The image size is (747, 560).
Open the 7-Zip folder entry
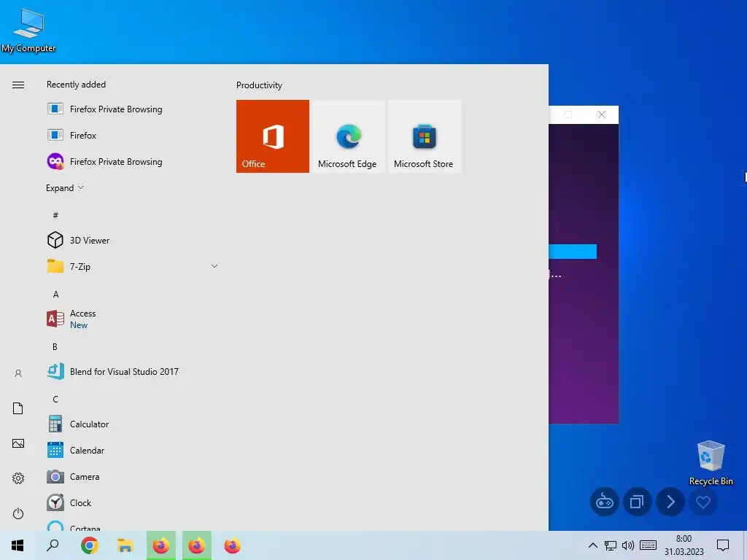132,266
